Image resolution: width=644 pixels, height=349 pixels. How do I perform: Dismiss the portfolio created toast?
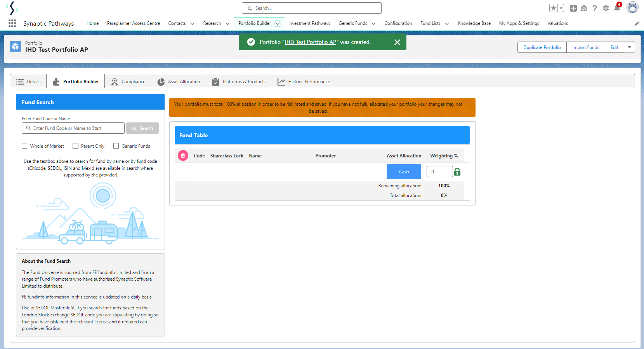click(x=397, y=42)
